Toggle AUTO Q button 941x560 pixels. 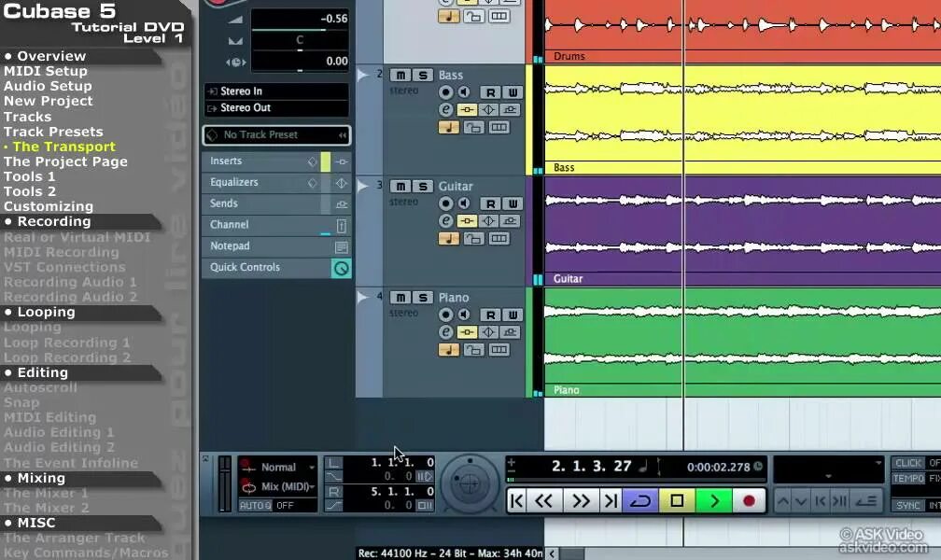tap(256, 505)
